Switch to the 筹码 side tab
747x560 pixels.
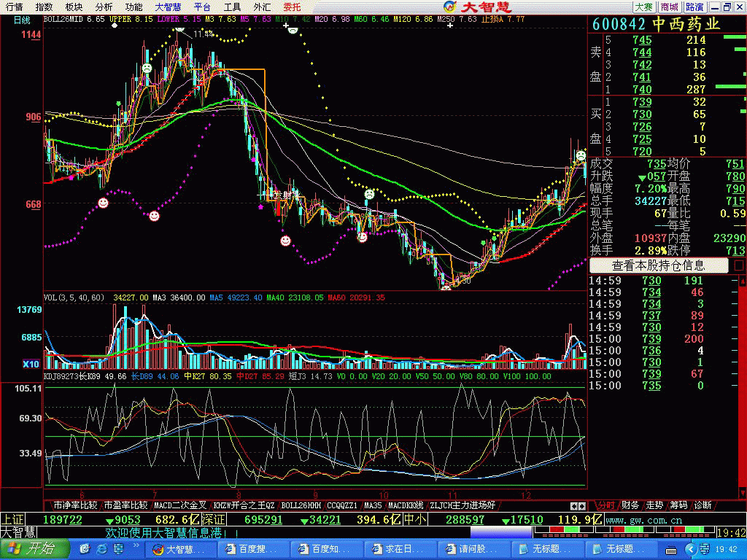pos(679,505)
